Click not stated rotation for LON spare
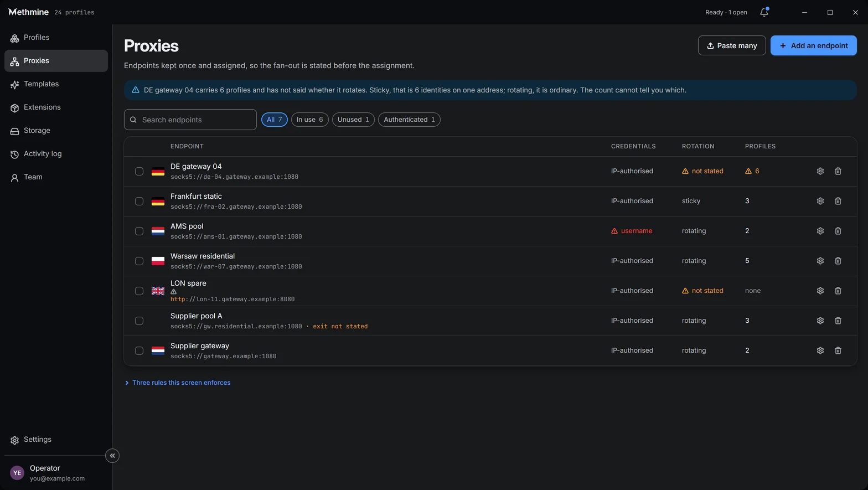 point(702,291)
